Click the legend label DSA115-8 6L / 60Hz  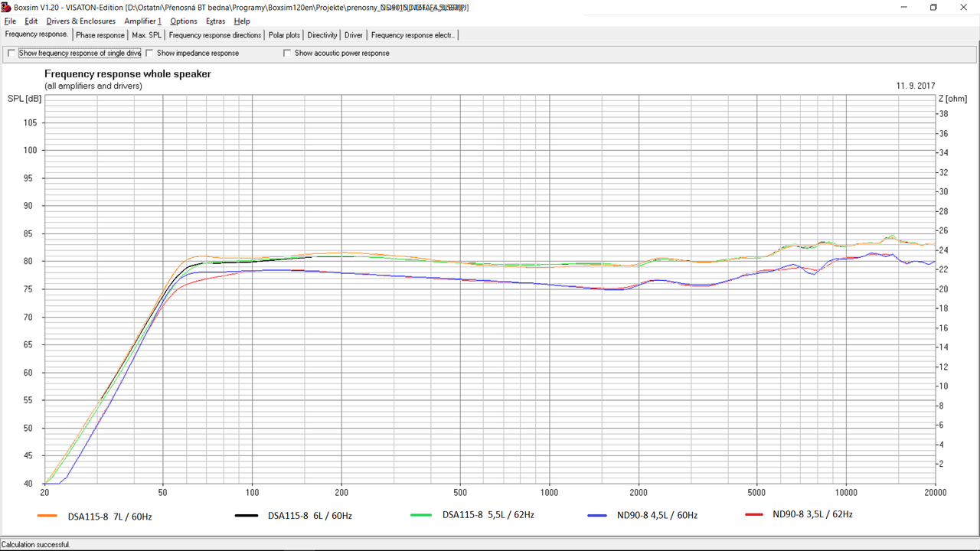(309, 516)
